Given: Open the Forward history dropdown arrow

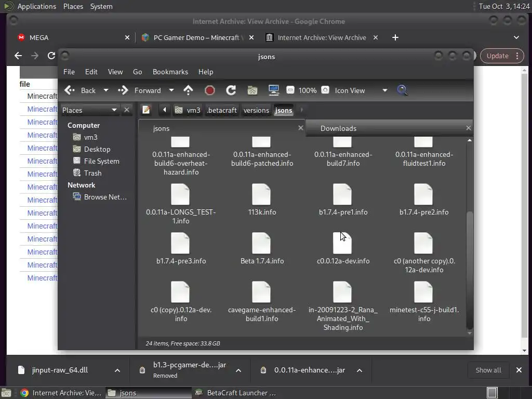Looking at the screenshot, I should click(171, 90).
